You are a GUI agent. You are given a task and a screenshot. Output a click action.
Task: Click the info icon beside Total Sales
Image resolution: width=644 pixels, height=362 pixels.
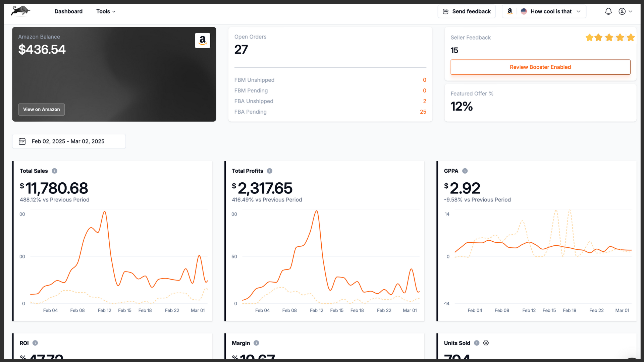[55, 171]
